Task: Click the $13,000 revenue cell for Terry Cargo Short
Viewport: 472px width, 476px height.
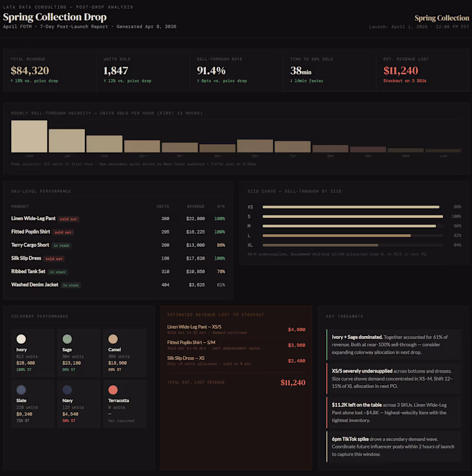Action: pos(195,245)
